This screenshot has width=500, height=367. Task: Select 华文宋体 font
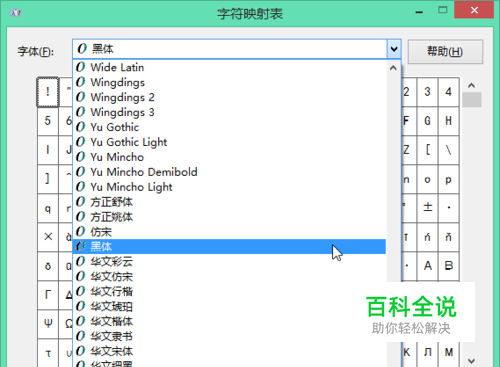229,351
